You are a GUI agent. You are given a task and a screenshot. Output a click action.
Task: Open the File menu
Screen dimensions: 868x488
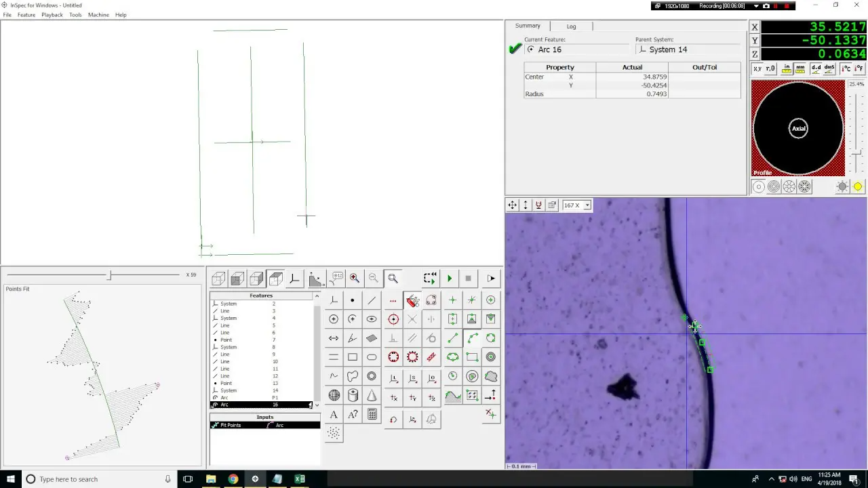[7, 15]
